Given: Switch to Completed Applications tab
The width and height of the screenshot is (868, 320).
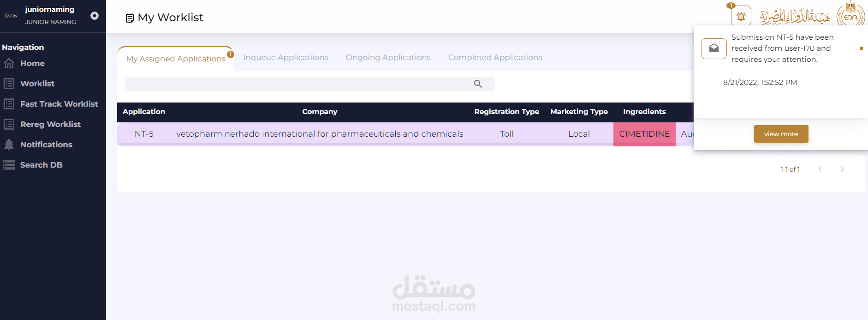Looking at the screenshot, I should pyautogui.click(x=495, y=57).
